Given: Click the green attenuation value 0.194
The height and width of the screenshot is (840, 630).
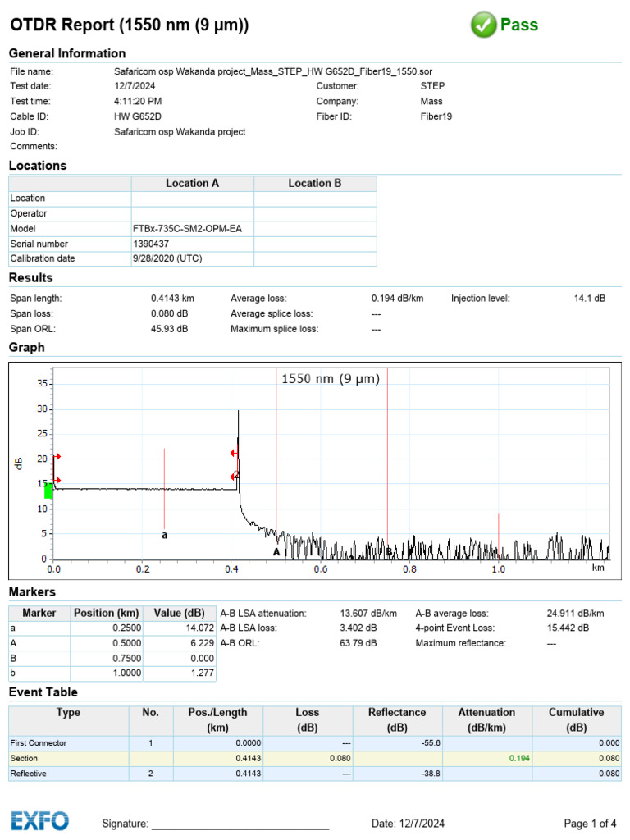Looking at the screenshot, I should pos(519,759).
